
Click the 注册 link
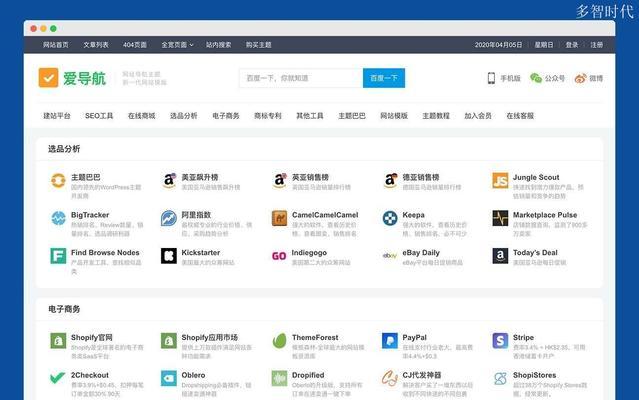click(x=597, y=45)
